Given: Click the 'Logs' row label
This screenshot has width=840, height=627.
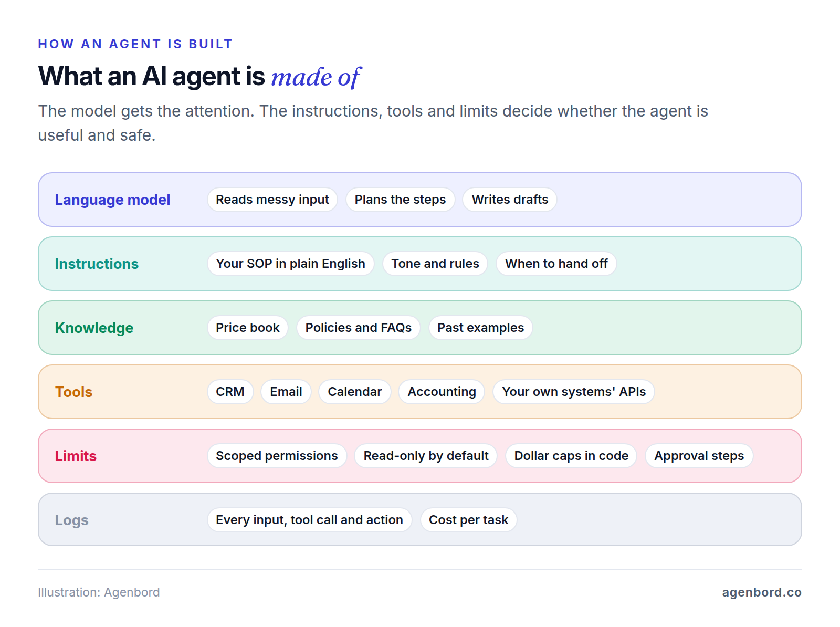Looking at the screenshot, I should pyautogui.click(x=72, y=520).
